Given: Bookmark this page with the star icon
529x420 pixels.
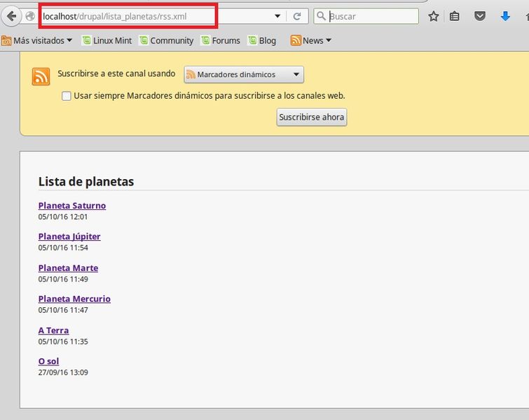Looking at the screenshot, I should (x=434, y=16).
